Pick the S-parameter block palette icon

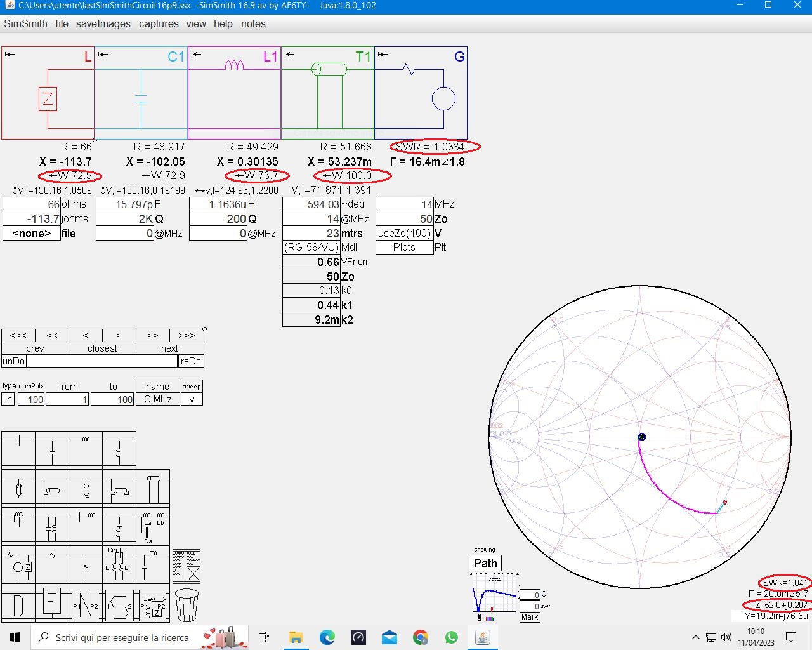[x=119, y=604]
